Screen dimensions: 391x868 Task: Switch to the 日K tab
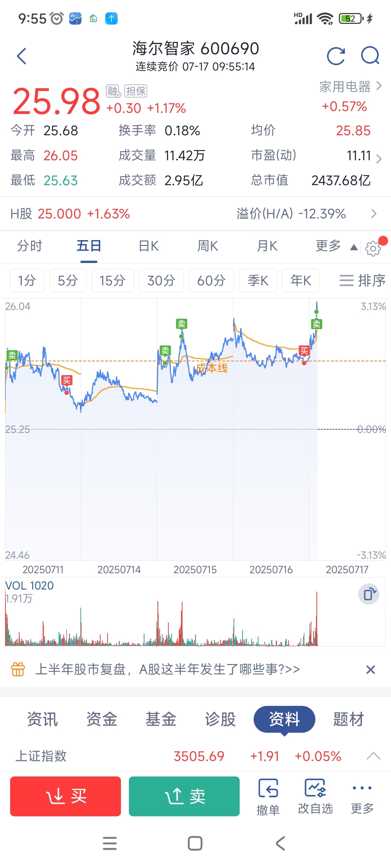pos(149,246)
